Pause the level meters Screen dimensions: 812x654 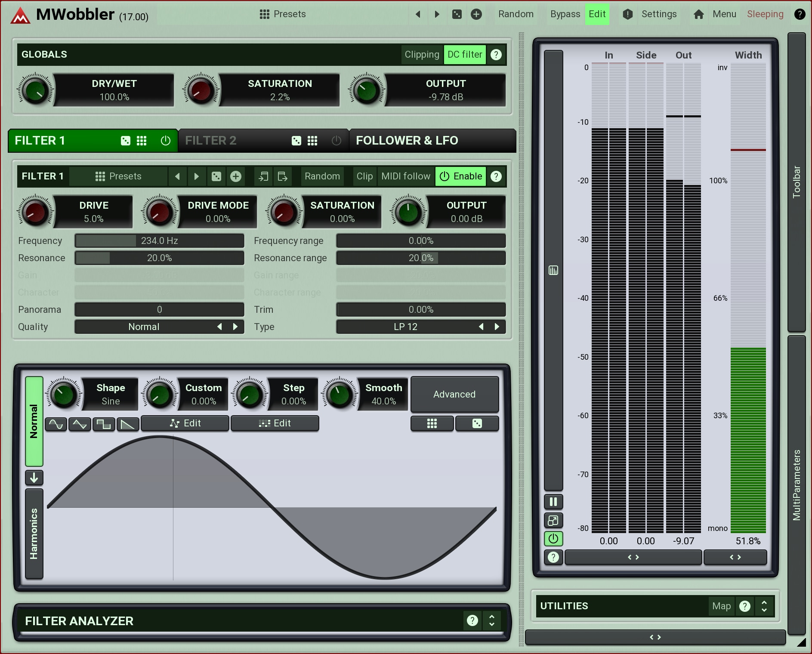tap(553, 502)
